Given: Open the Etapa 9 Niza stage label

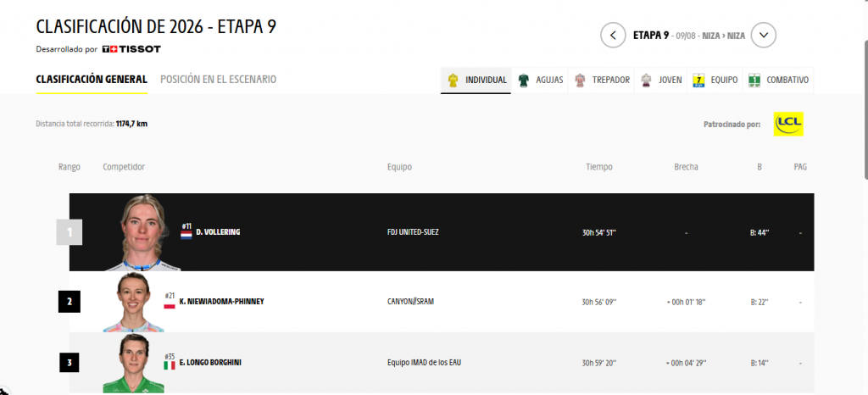Looking at the screenshot, I should tap(689, 36).
